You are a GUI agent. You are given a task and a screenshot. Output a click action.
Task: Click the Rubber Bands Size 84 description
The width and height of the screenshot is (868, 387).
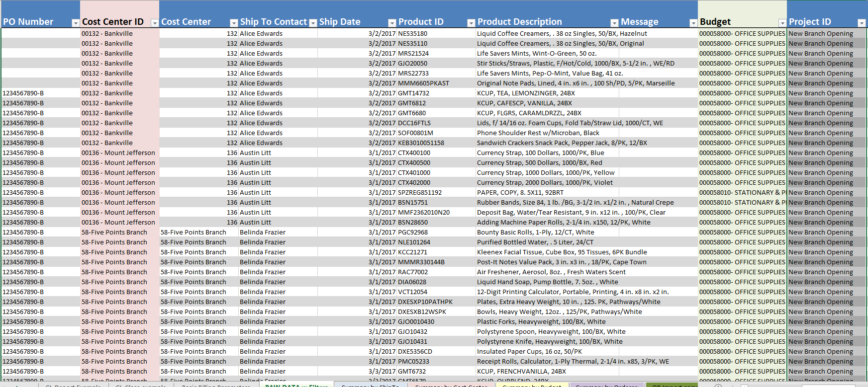(x=575, y=203)
